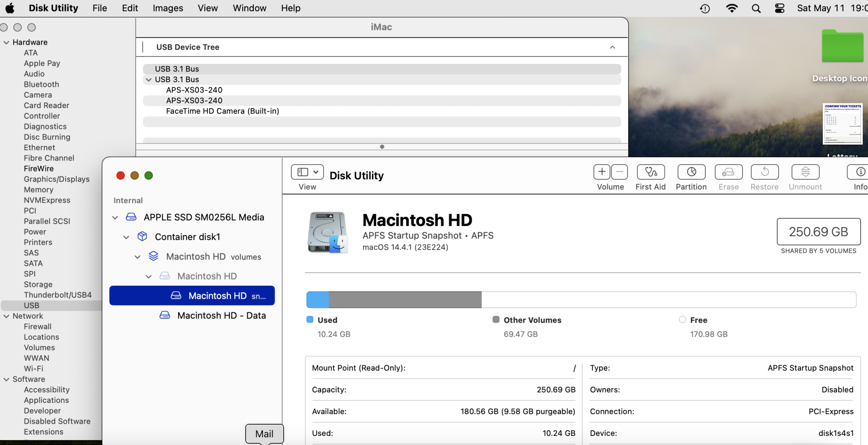This screenshot has width=868, height=445.
Task: Select the USB item in Hardware list
Action: tap(52, 306)
